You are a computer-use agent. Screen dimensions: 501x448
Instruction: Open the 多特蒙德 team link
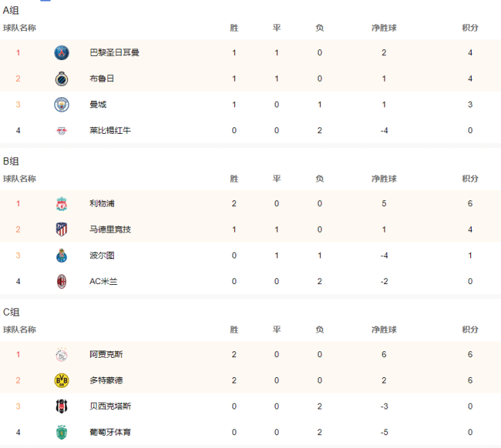tap(106, 380)
